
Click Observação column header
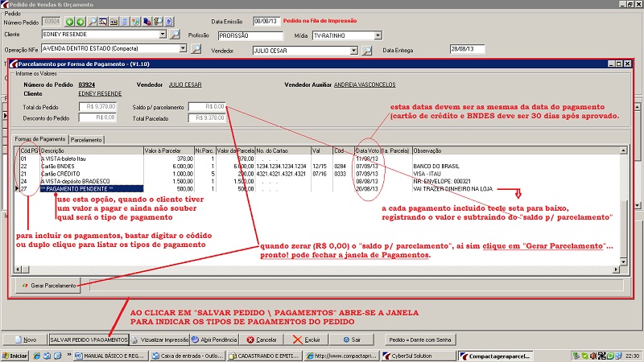(515, 150)
